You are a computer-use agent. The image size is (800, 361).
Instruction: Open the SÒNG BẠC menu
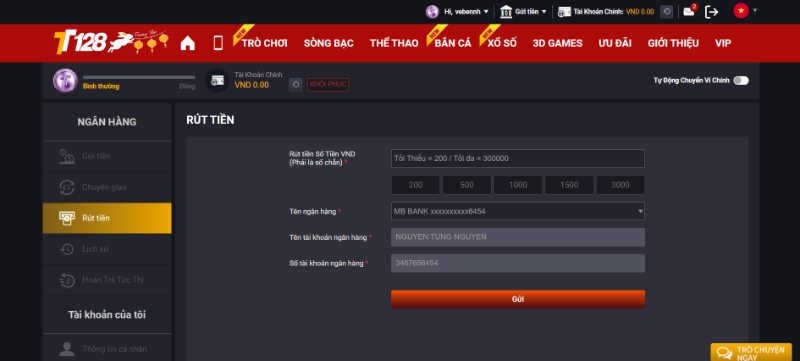coord(329,43)
